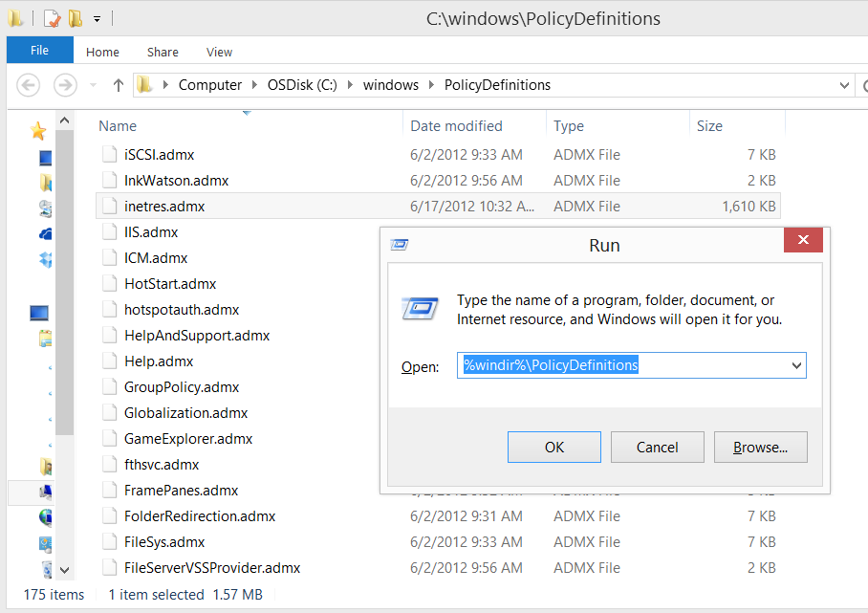Open the recent locations dropdown arrow
The height and width of the screenshot is (613, 868).
tap(93, 85)
